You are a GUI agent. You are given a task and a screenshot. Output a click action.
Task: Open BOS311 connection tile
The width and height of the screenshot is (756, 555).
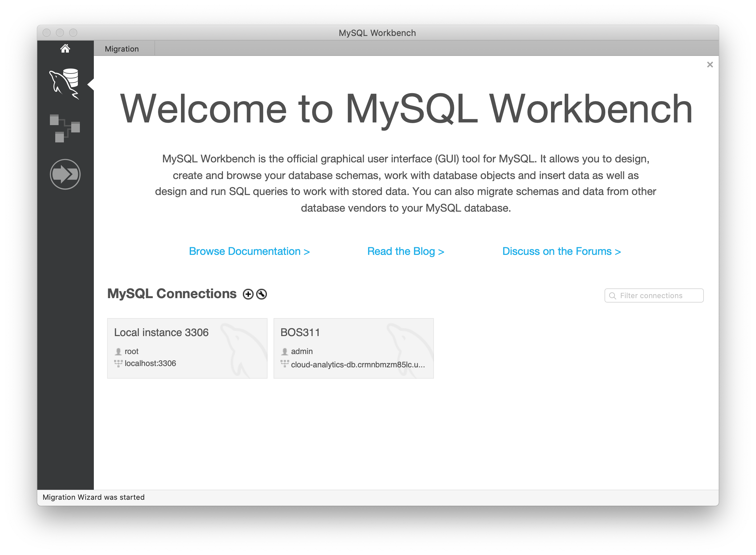(x=353, y=348)
